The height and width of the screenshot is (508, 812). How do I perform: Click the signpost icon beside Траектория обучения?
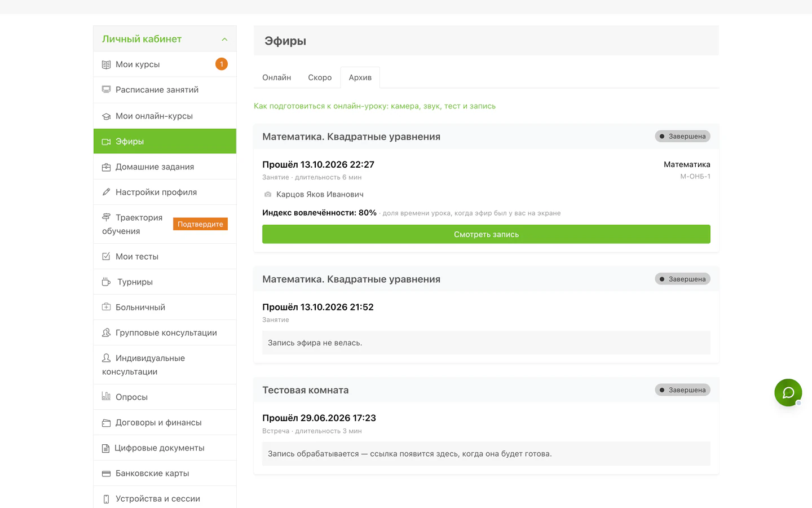click(x=106, y=217)
